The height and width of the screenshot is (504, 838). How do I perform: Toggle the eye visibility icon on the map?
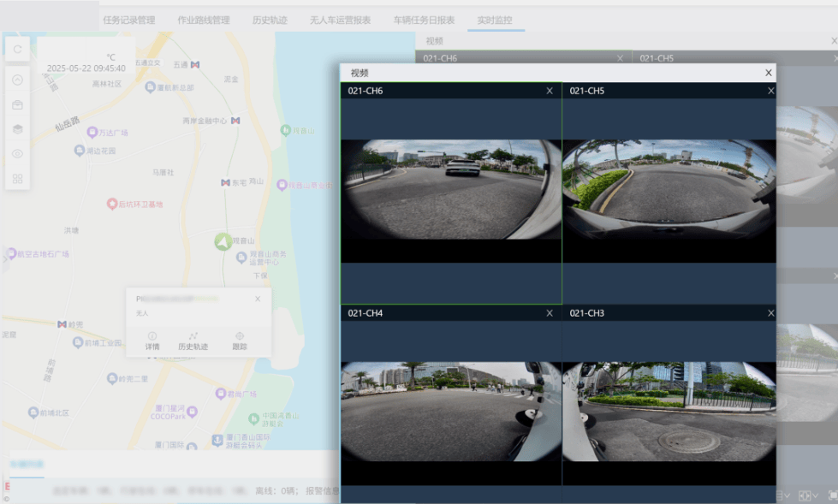[x=17, y=154]
